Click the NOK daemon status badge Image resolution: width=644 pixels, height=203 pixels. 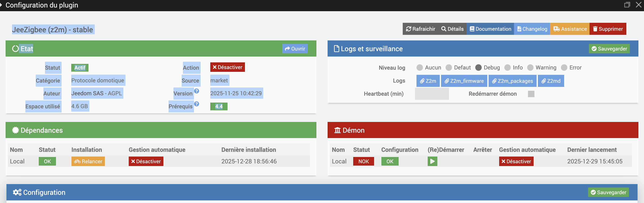coord(364,161)
